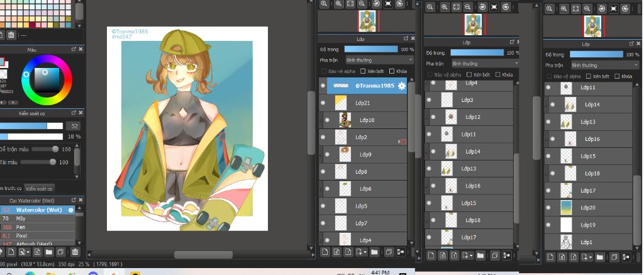Select Mây brush in brush list
644x275 pixels.
pos(37,219)
